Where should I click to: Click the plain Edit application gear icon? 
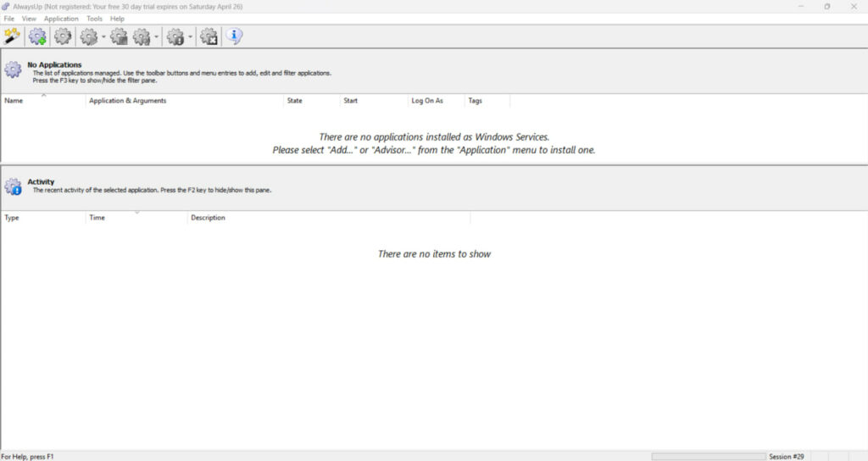[x=63, y=36]
